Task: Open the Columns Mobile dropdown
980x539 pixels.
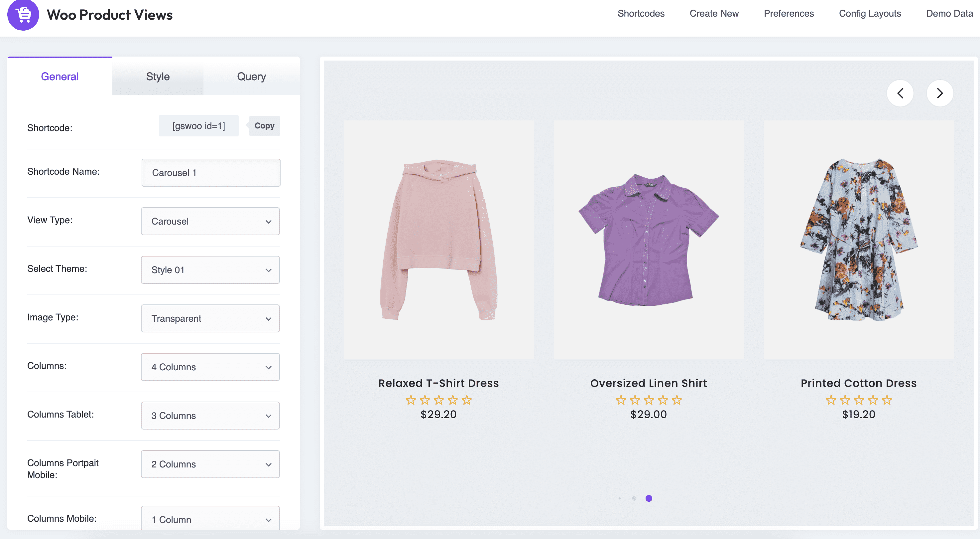Action: pyautogui.click(x=210, y=518)
